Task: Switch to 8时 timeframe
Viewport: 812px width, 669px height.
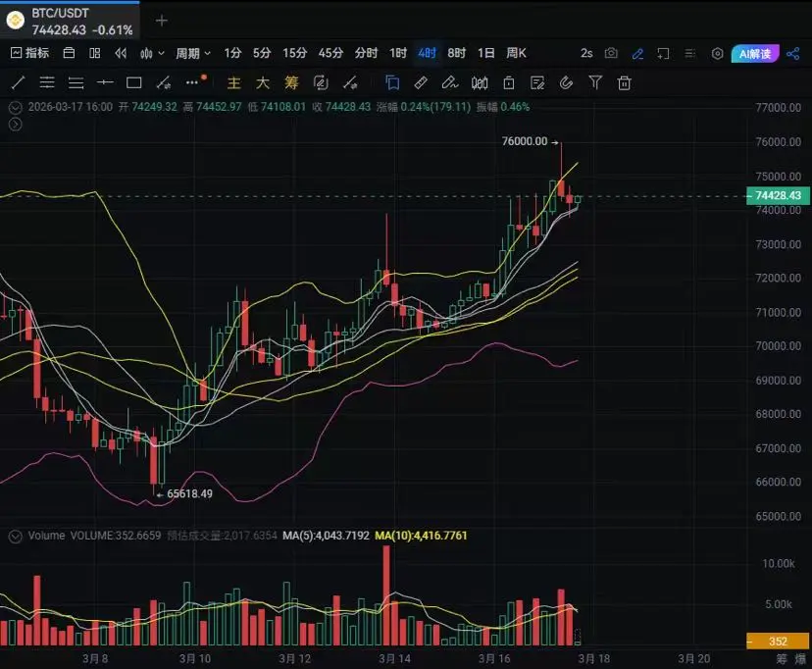Action: [x=456, y=53]
